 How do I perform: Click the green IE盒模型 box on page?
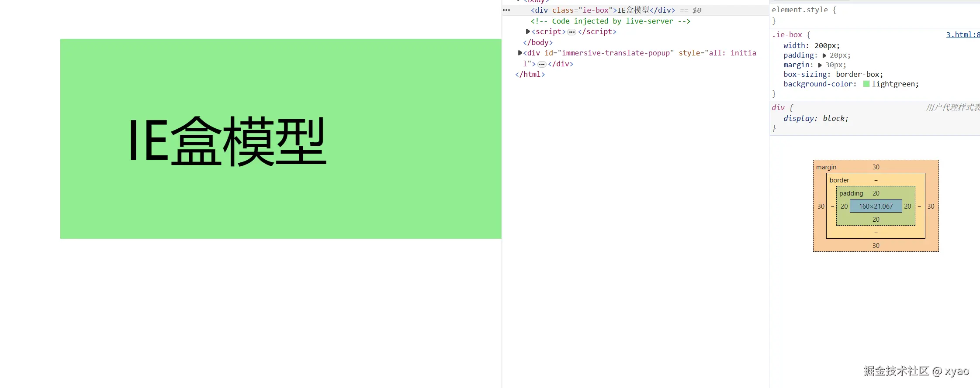280,139
